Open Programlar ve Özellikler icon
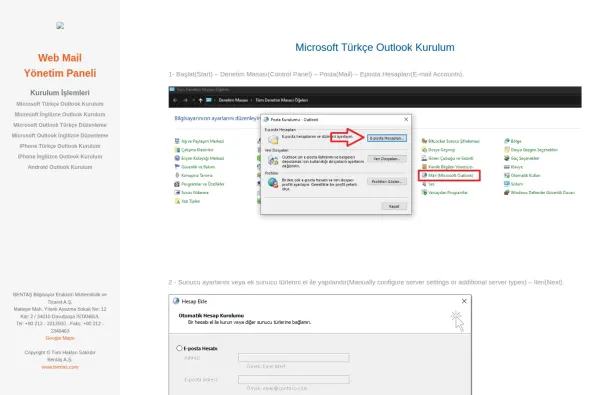 pyautogui.click(x=177, y=184)
